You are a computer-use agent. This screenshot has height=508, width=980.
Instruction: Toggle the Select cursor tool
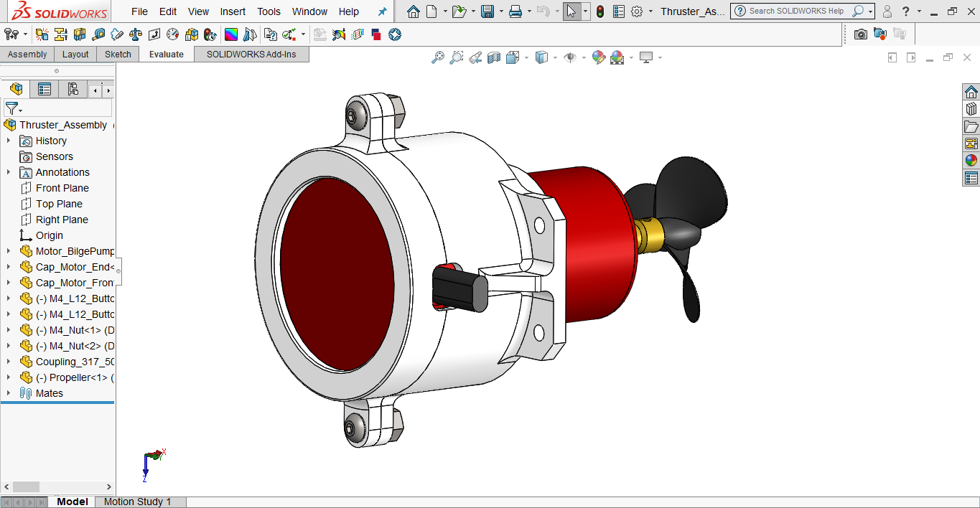click(x=571, y=11)
